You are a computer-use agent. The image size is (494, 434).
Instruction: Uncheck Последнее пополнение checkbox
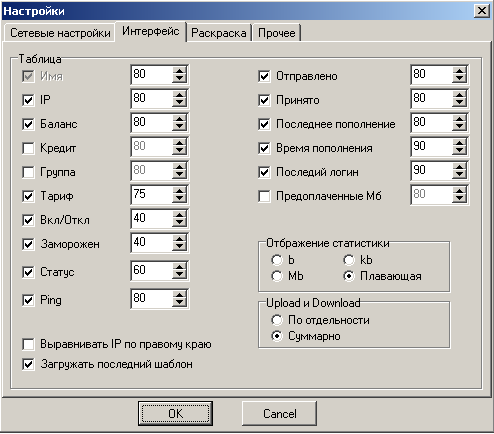tap(264, 124)
